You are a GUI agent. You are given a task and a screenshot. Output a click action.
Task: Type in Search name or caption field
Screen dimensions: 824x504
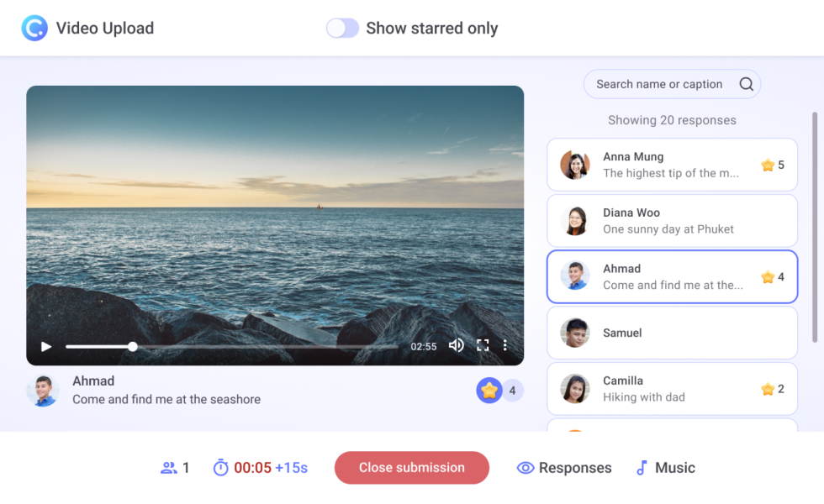pyautogui.click(x=659, y=84)
